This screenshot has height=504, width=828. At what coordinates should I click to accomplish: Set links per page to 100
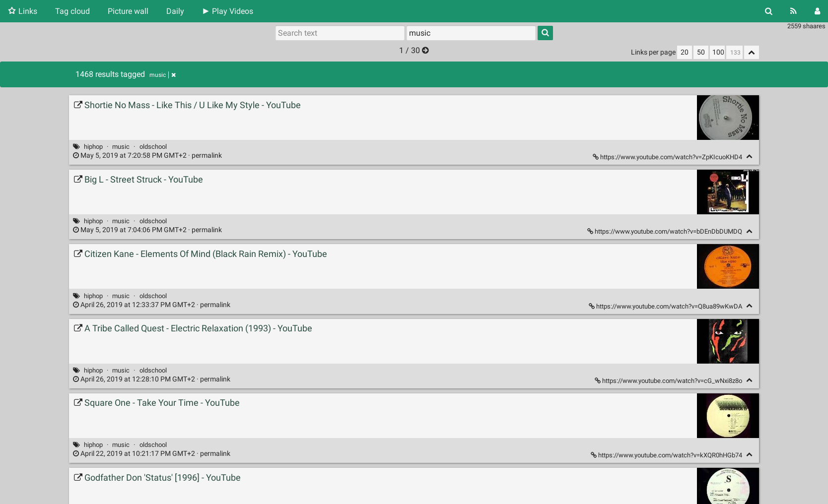pyautogui.click(x=718, y=53)
